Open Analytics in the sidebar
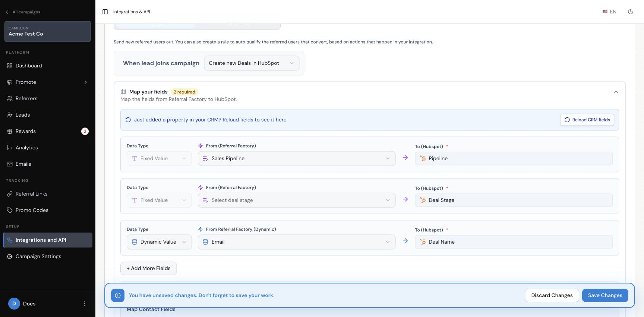This screenshot has height=317, width=644. [48, 148]
